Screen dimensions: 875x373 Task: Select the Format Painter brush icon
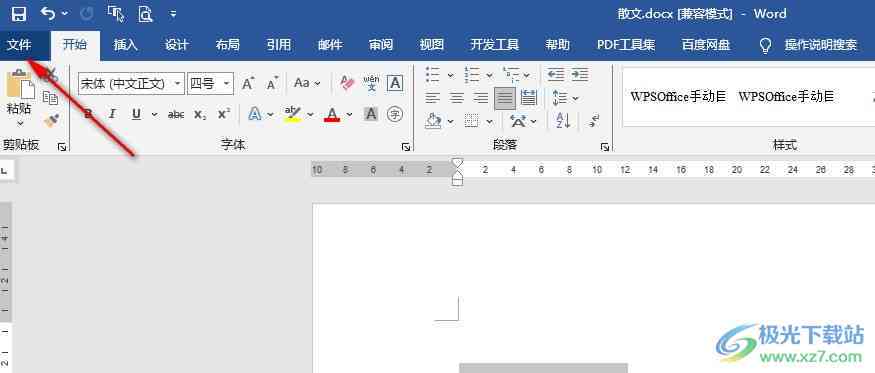52,120
